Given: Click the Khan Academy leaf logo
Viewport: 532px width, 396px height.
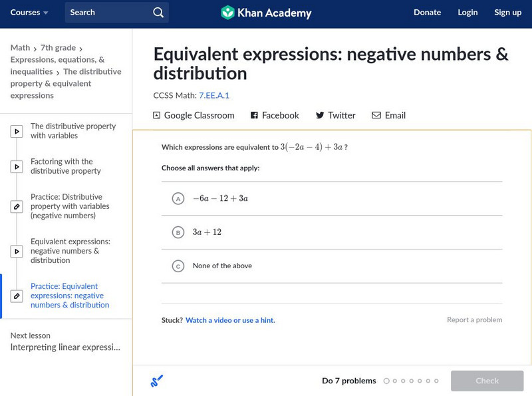Looking at the screenshot, I should pos(229,12).
